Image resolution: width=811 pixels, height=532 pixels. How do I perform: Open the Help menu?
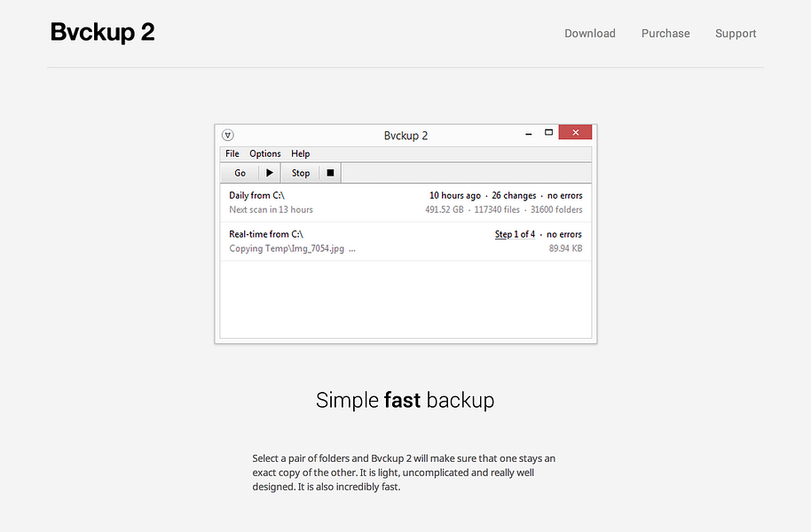(301, 153)
